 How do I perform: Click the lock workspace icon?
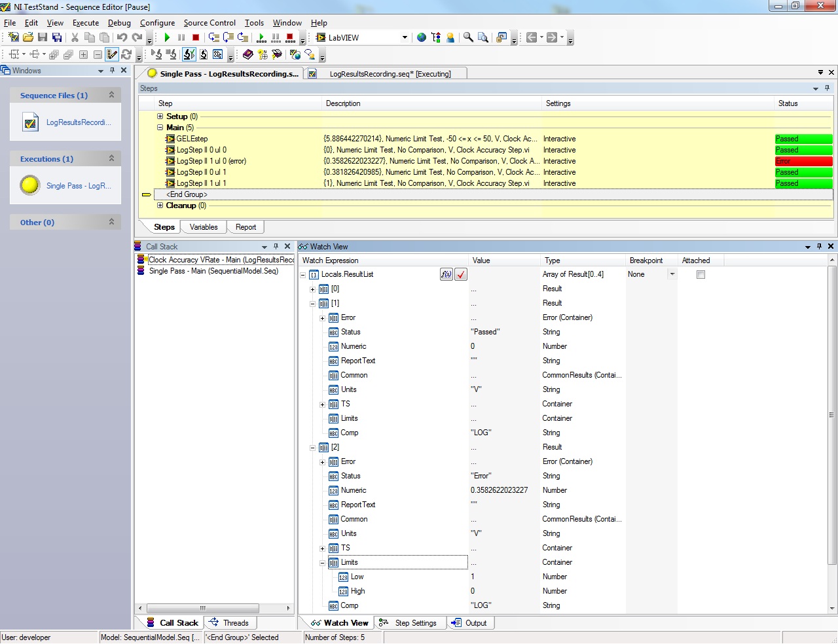click(x=501, y=37)
